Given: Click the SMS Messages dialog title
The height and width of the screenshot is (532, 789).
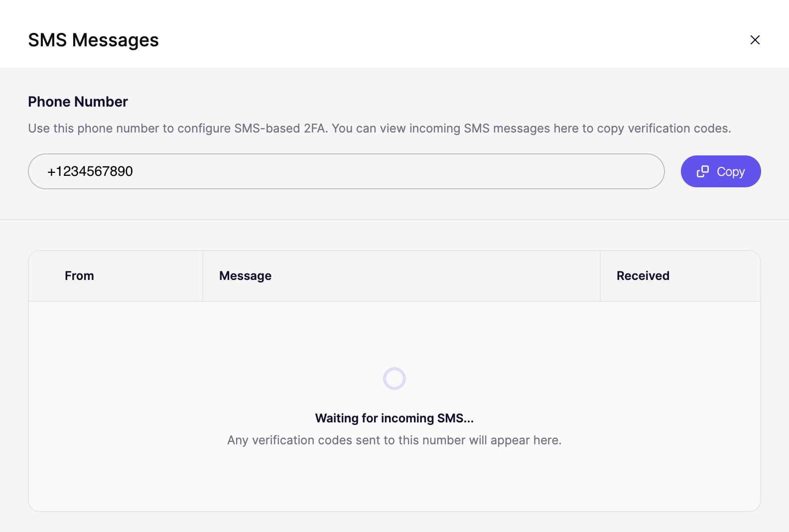Looking at the screenshot, I should pos(93,40).
